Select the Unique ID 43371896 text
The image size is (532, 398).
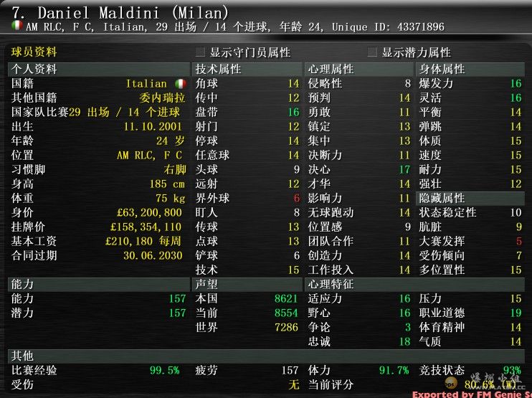pos(388,27)
